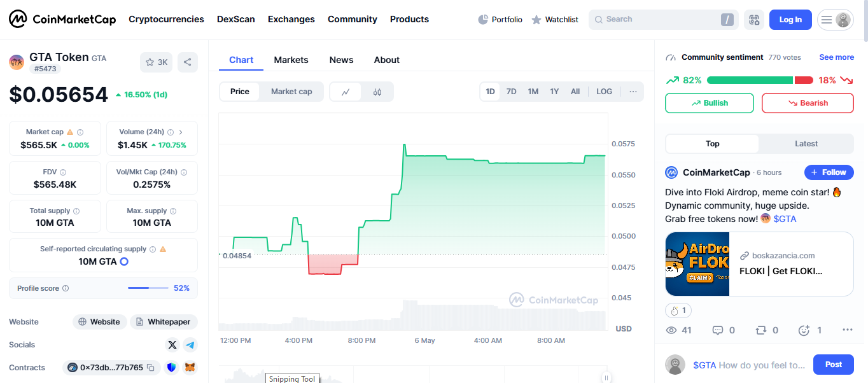
Task: Click the green bullish sentiment bar
Action: pyautogui.click(x=750, y=80)
